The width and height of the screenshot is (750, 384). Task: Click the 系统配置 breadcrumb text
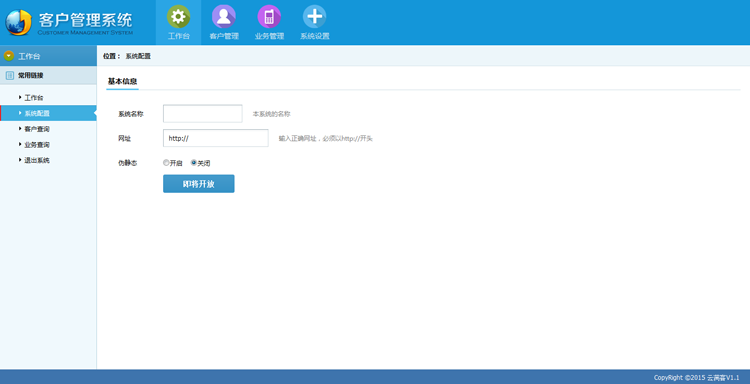138,56
